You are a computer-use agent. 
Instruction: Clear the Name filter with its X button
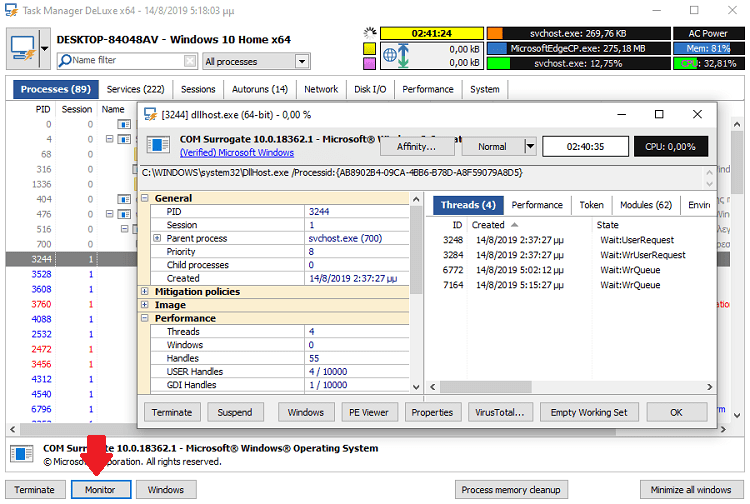coord(190,61)
